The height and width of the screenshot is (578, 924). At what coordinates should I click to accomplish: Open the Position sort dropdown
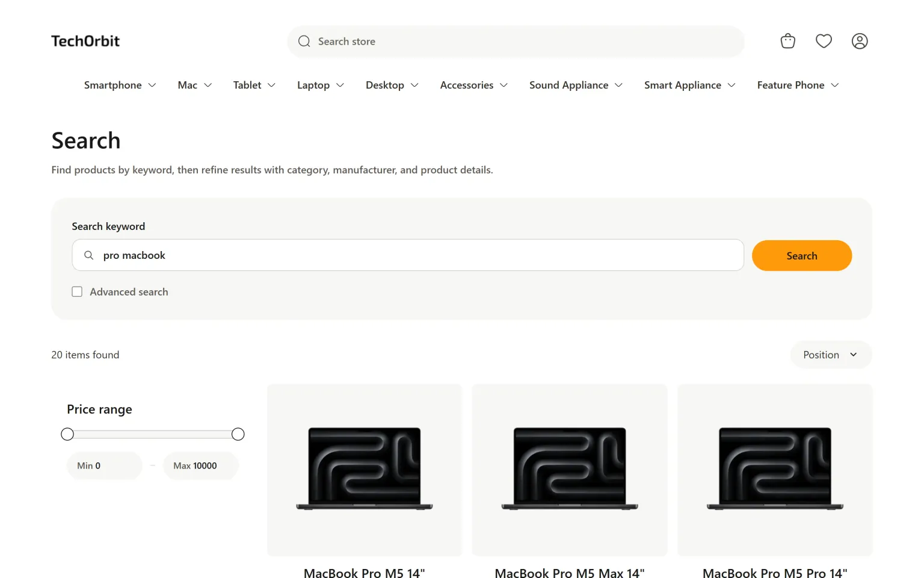click(831, 355)
